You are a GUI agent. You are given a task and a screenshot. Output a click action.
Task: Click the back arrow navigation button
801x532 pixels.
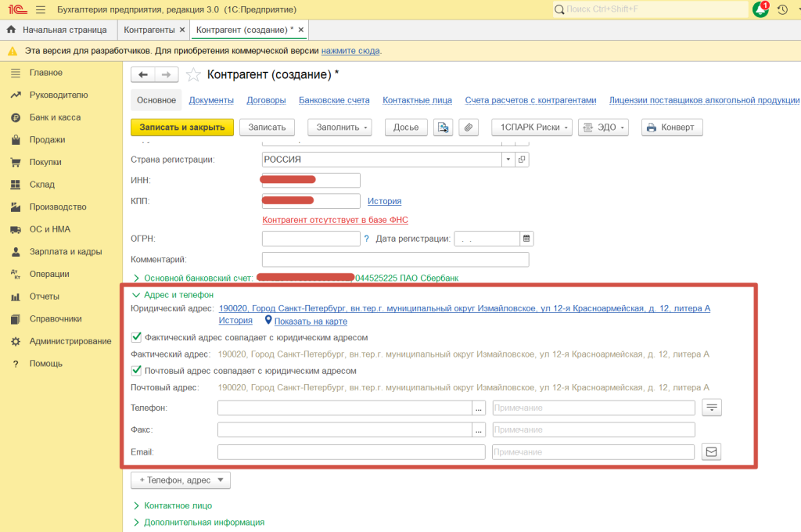point(143,74)
